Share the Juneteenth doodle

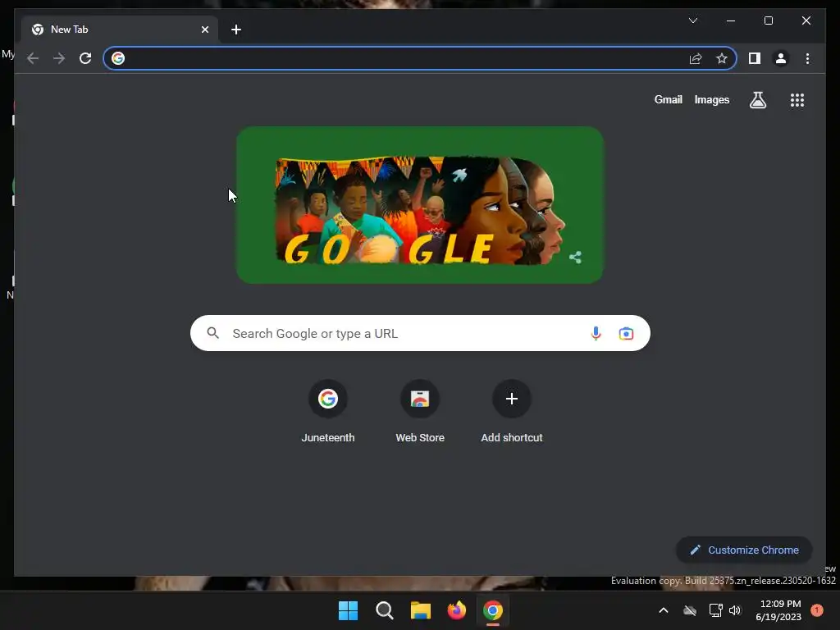coord(575,258)
